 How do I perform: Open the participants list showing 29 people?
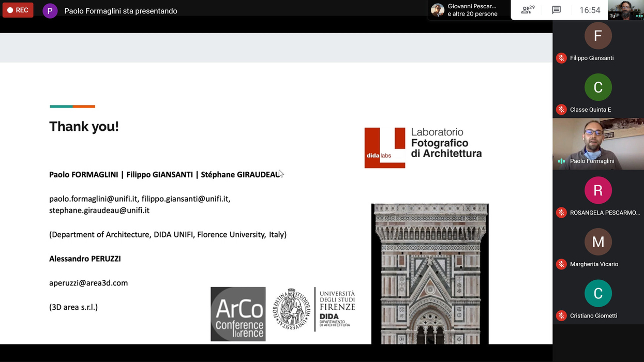tap(528, 10)
